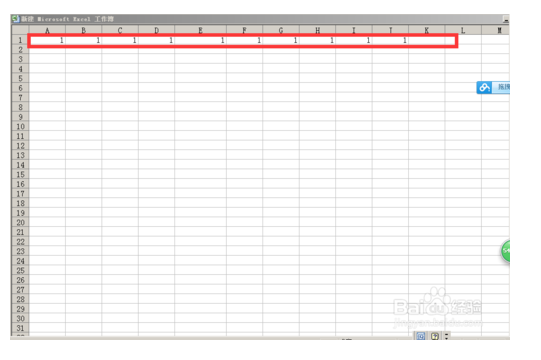Click the blue cloud upload floating icon

pyautogui.click(x=484, y=87)
